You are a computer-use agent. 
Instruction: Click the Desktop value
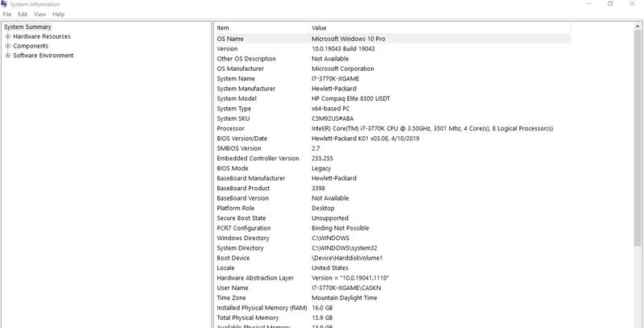tap(323, 209)
